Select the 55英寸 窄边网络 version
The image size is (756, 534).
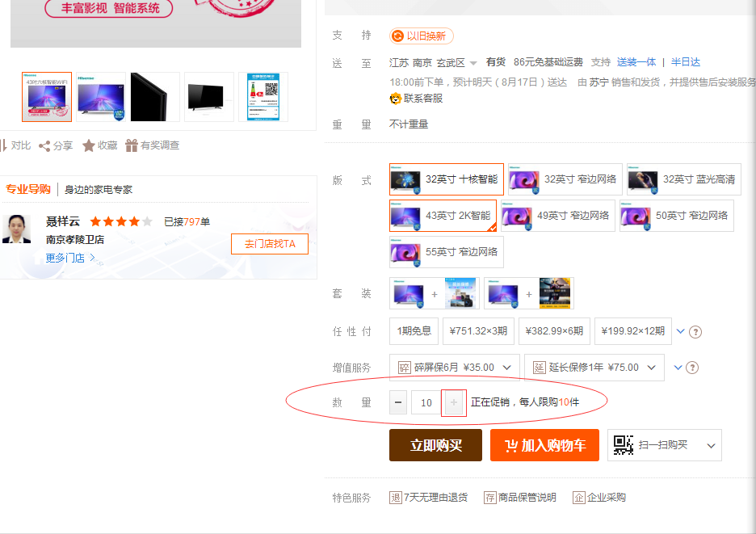[446, 252]
